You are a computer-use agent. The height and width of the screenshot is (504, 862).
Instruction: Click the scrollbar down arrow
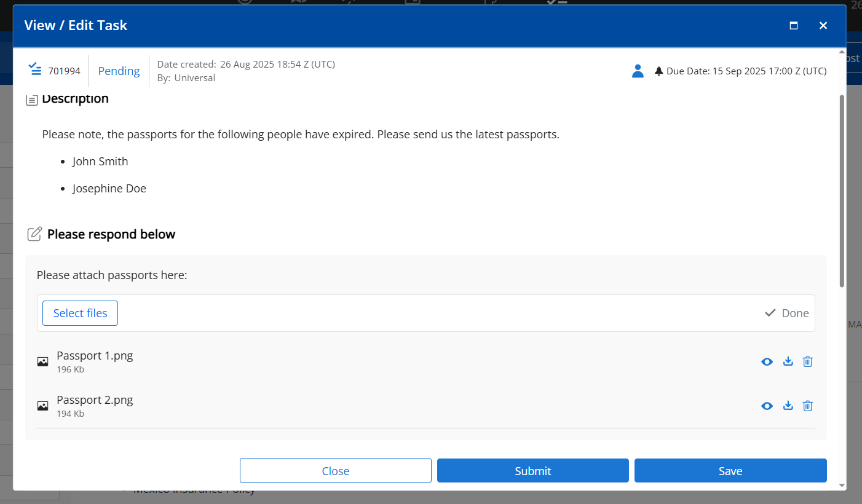point(842,486)
